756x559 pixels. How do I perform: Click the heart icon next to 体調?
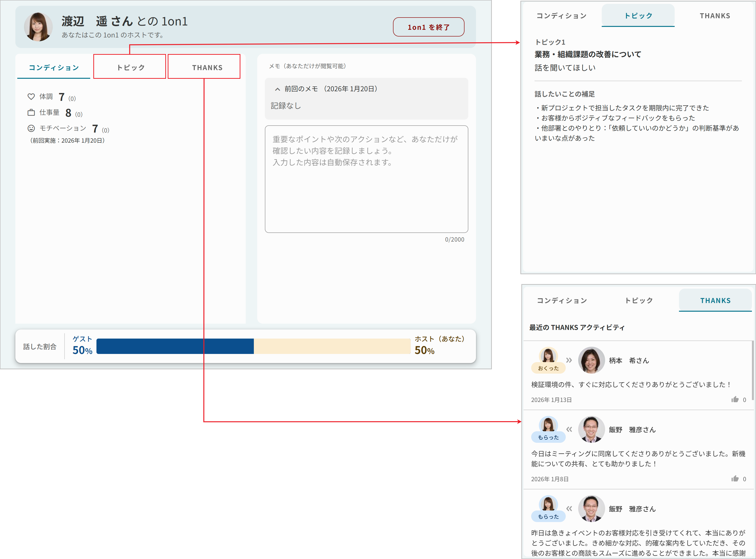tap(31, 97)
